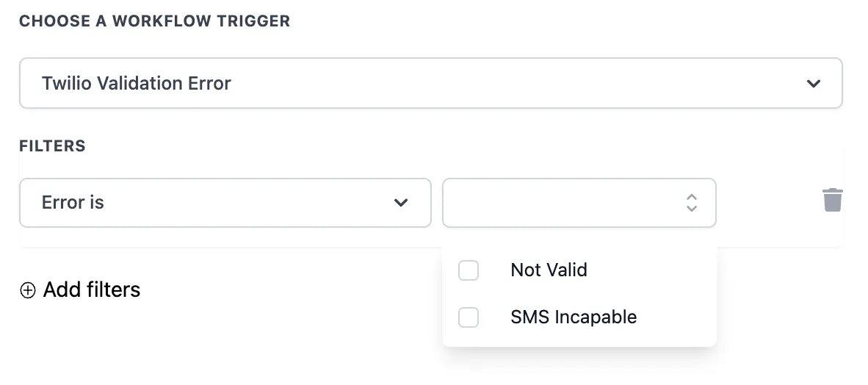Select the "Not Valid" option label
868x385 pixels.
point(549,270)
